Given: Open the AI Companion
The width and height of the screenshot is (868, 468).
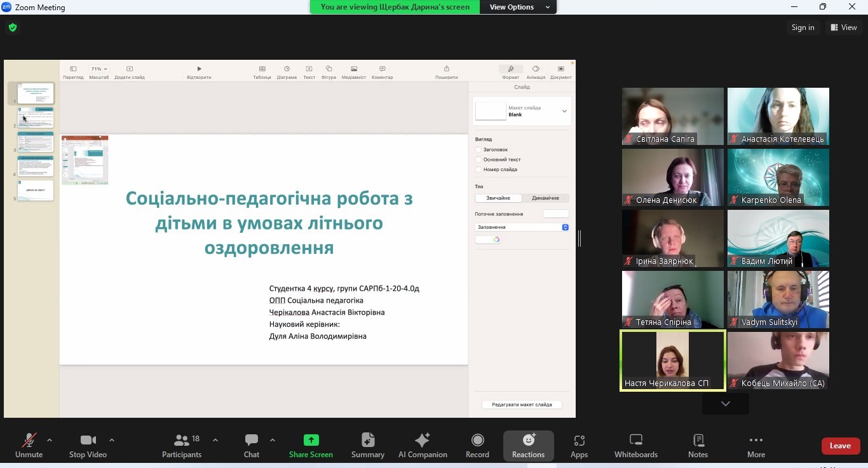Looking at the screenshot, I should coord(423,445).
